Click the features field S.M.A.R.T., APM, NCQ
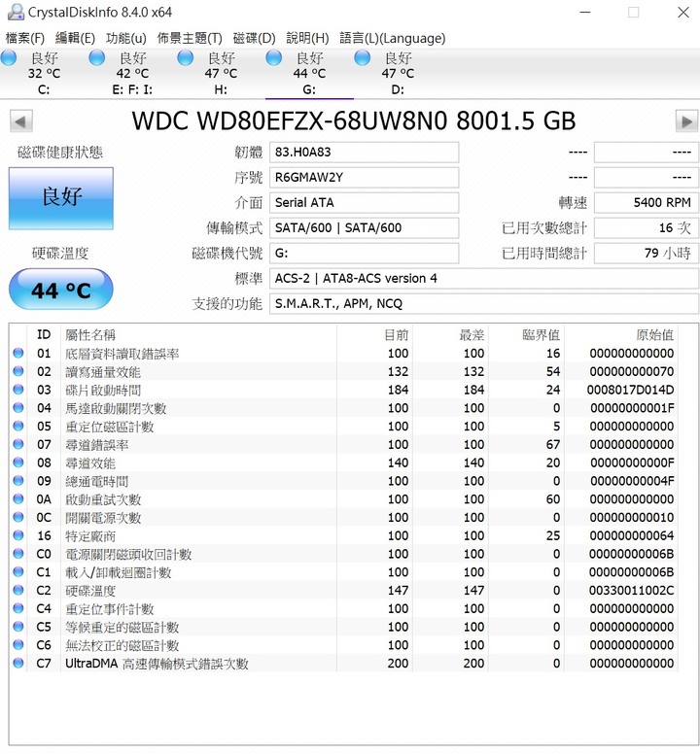700x754 pixels. pyautogui.click(x=484, y=304)
